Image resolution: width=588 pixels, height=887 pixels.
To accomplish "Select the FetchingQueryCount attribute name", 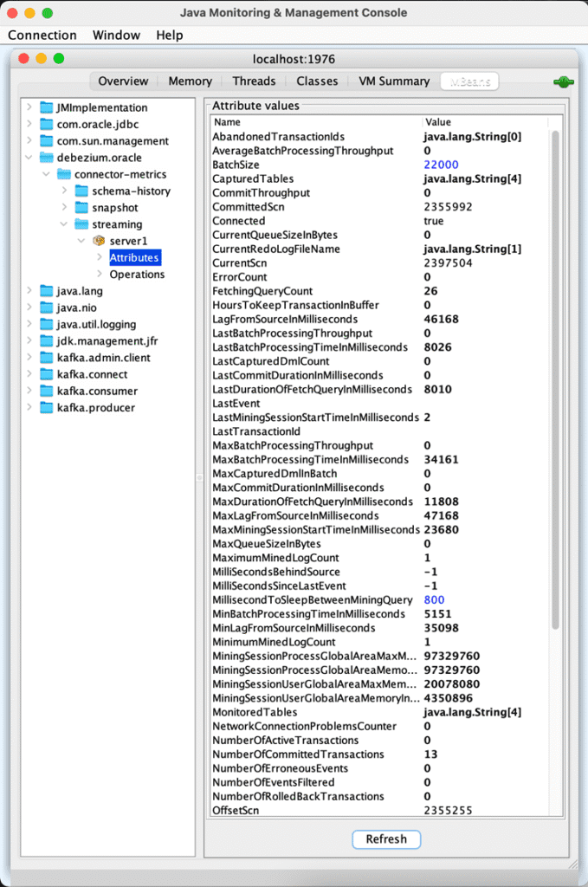I will pyautogui.click(x=262, y=291).
